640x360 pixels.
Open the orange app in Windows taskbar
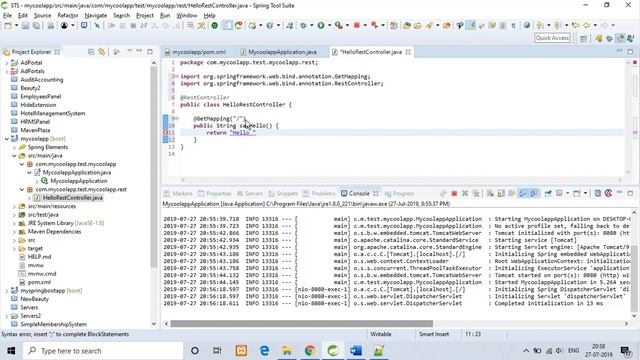[241, 351]
